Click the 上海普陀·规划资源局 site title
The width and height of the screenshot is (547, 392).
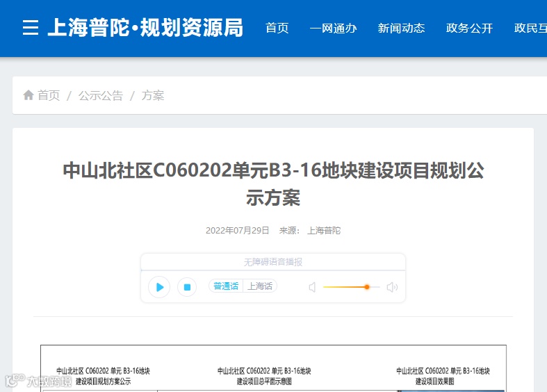click(x=145, y=28)
